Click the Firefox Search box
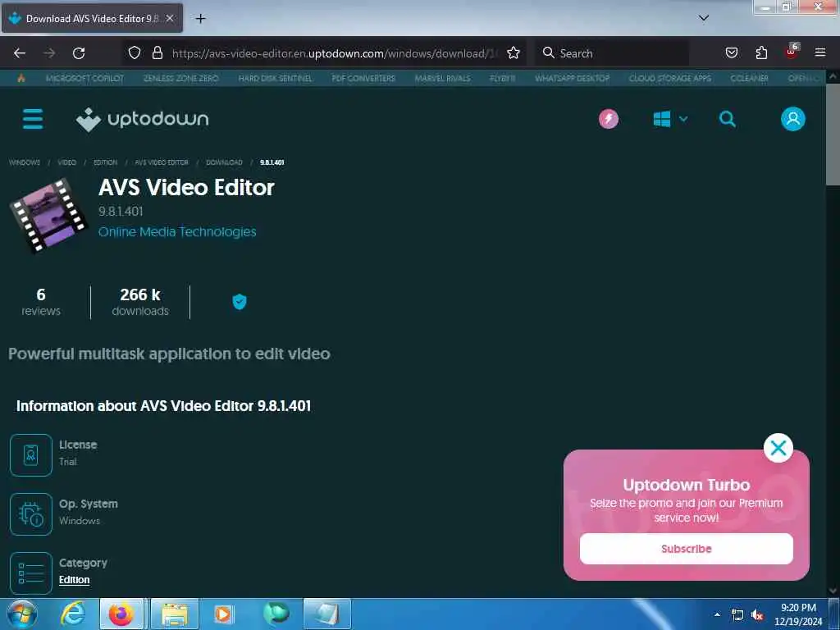Image resolution: width=840 pixels, height=630 pixels. (612, 53)
